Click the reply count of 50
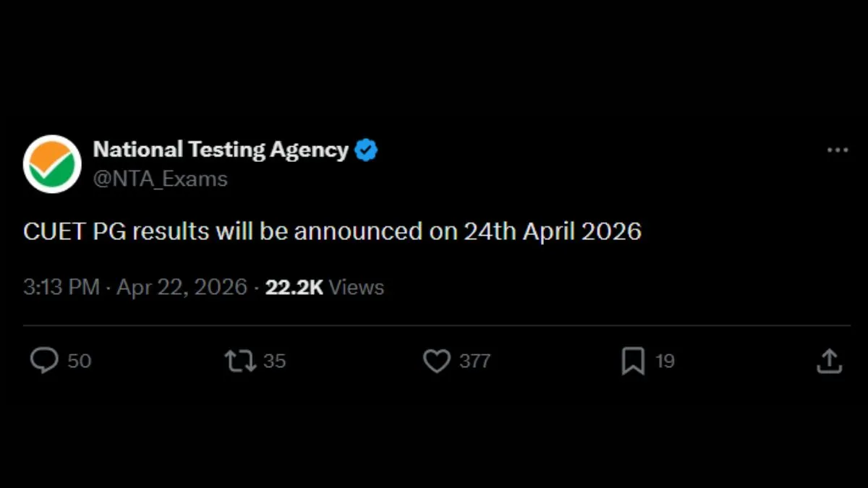 coord(80,361)
